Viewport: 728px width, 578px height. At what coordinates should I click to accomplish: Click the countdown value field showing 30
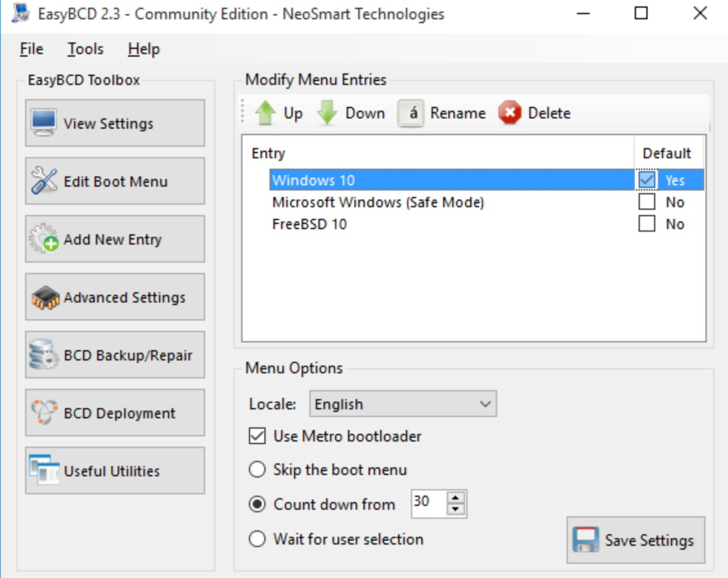pyautogui.click(x=429, y=503)
